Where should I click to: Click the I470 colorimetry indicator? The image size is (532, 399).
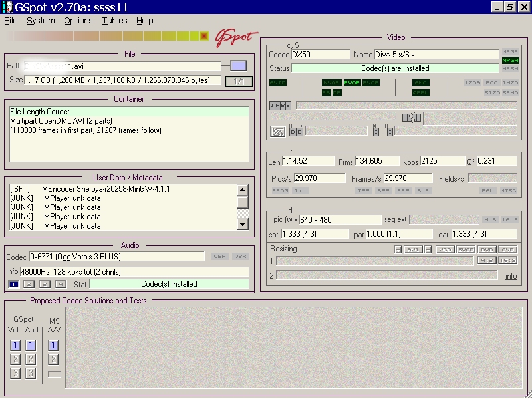(510, 82)
